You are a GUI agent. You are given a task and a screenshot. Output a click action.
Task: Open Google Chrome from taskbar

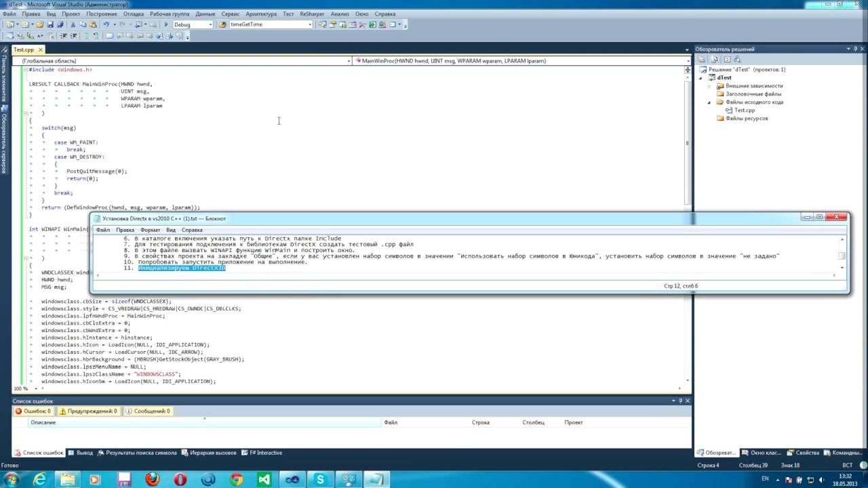click(x=236, y=479)
